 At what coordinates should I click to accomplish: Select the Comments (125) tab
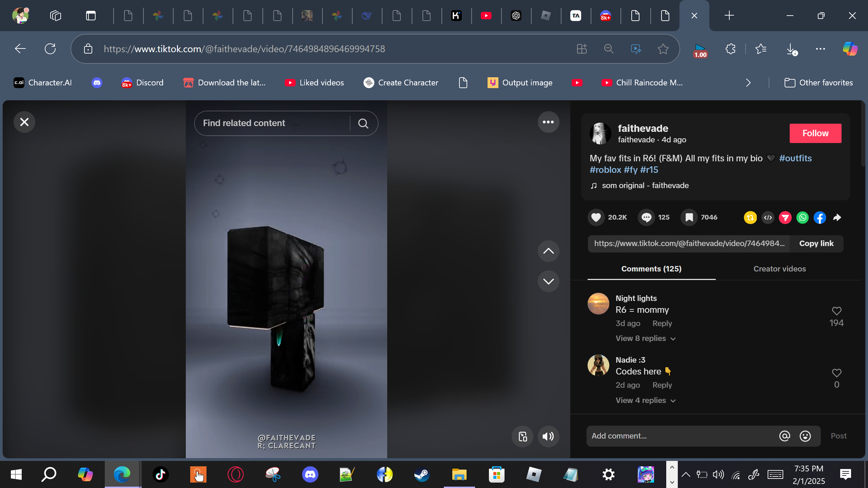point(651,269)
